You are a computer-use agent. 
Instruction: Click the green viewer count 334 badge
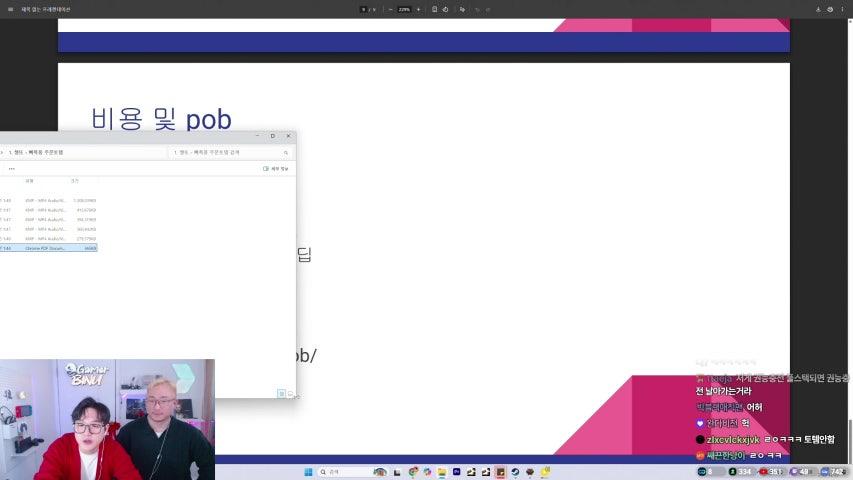pyautogui.click(x=740, y=472)
